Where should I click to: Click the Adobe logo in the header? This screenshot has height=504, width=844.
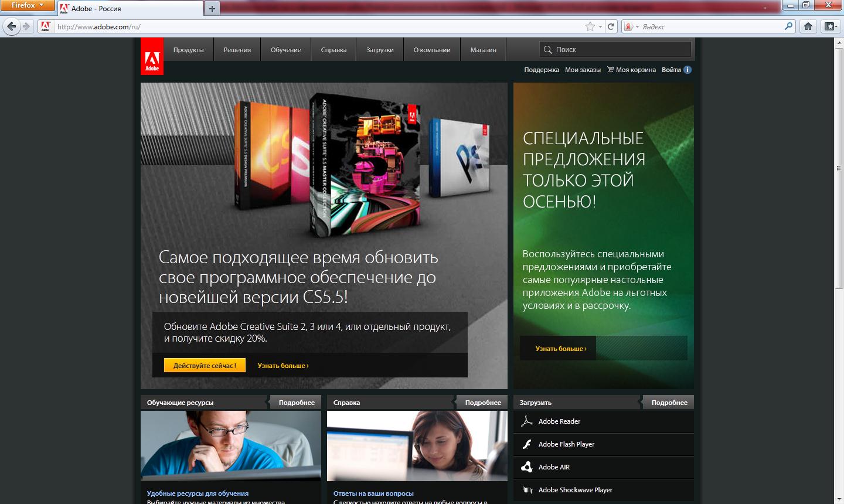click(x=152, y=57)
